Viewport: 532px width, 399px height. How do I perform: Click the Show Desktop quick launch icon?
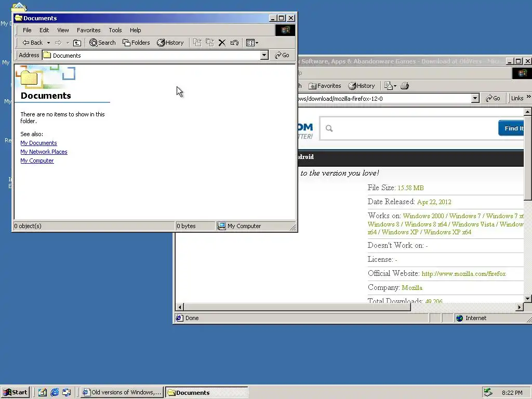click(42, 393)
